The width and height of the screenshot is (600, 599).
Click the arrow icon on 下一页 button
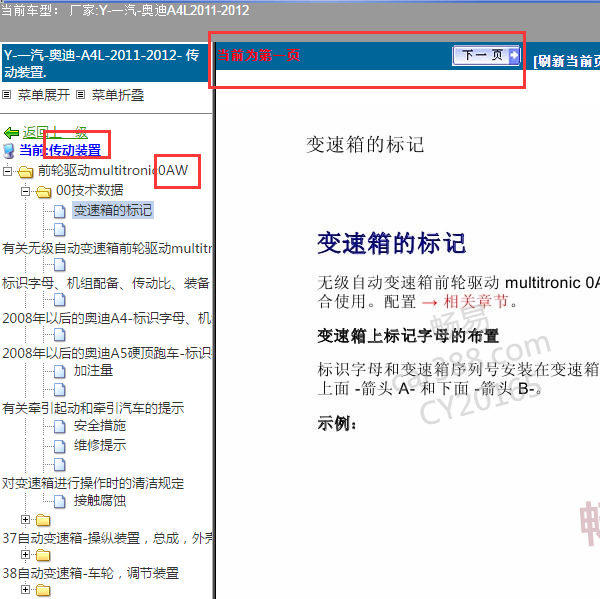pos(514,55)
